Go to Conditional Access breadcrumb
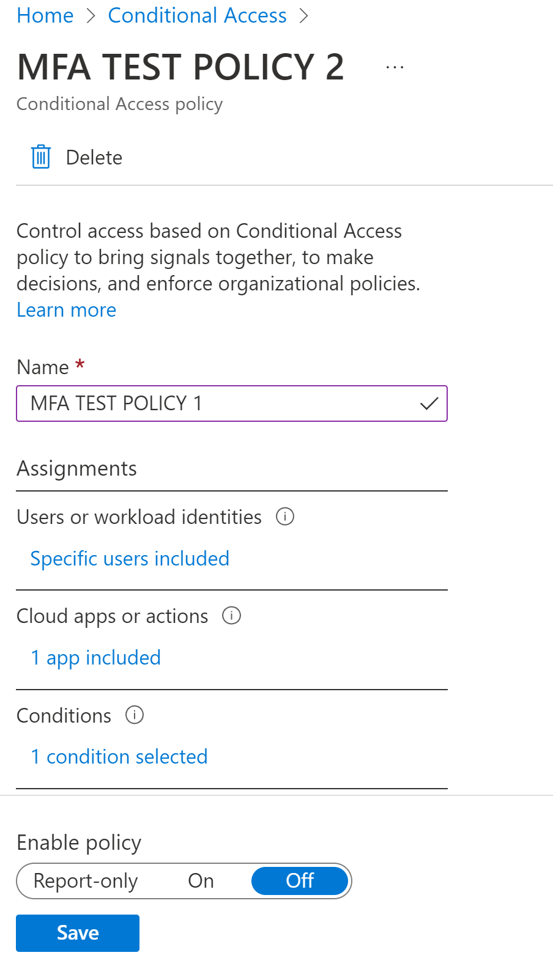This screenshot has height=980, width=553. [x=197, y=15]
